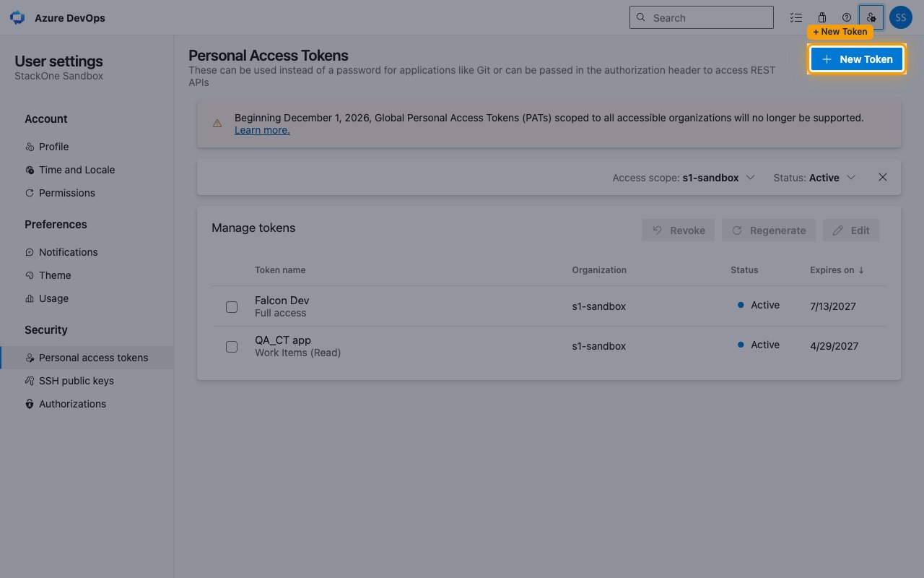Select the Falcon Dev token checkbox
The image size is (924, 578).
click(232, 307)
